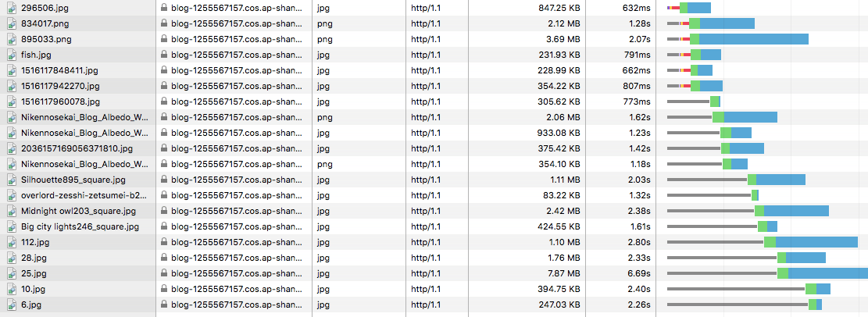
Task: Select the overlord-zesshi-zetsumei request row
Action: [x=434, y=195]
